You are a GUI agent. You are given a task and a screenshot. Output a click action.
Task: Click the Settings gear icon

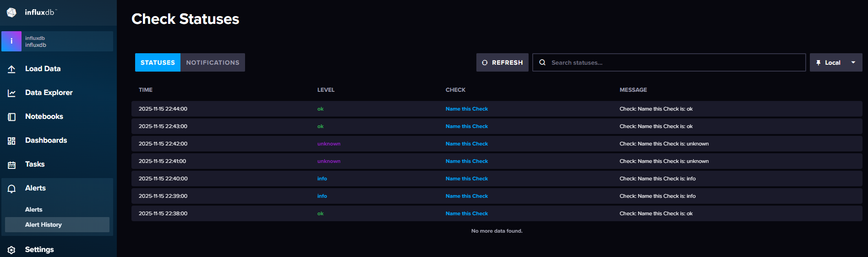12,250
